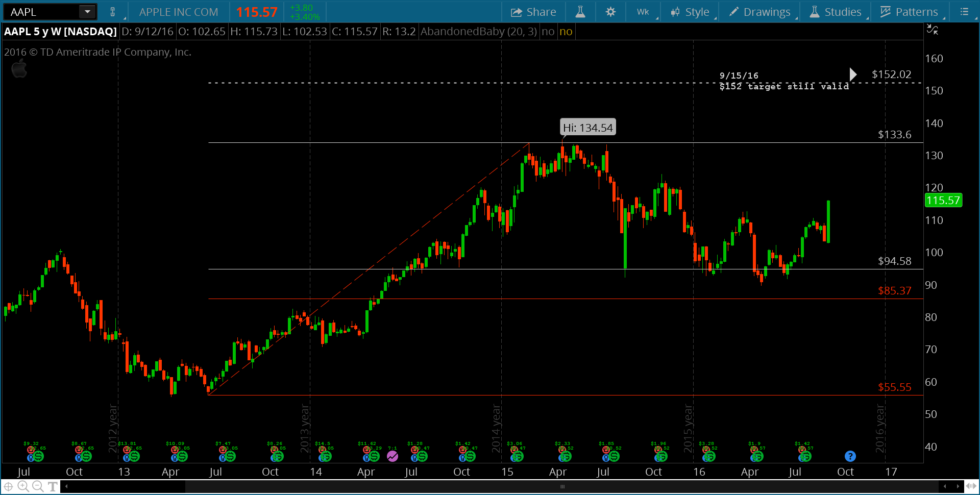Image resolution: width=980 pixels, height=495 pixels.
Task: Toggle the snap-to-candle cursor icon top right
Action: [x=933, y=30]
